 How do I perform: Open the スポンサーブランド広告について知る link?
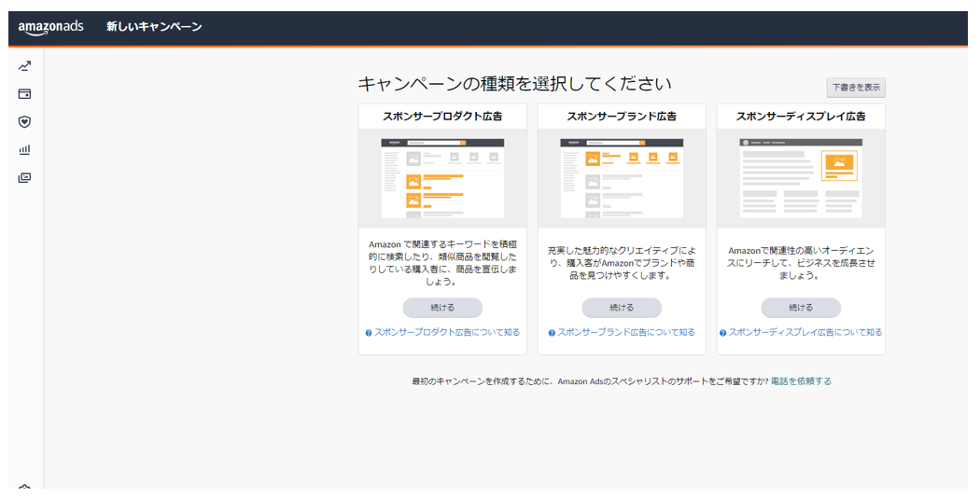[x=626, y=332]
